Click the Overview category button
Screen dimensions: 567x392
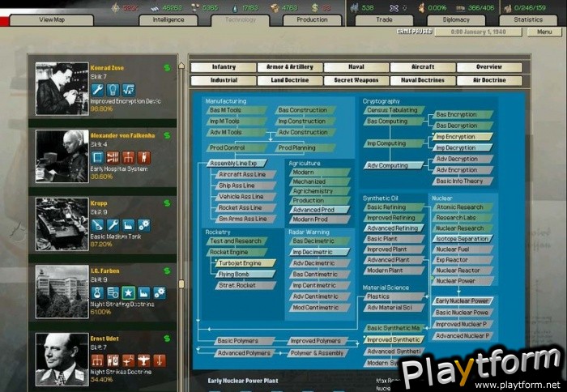click(489, 67)
